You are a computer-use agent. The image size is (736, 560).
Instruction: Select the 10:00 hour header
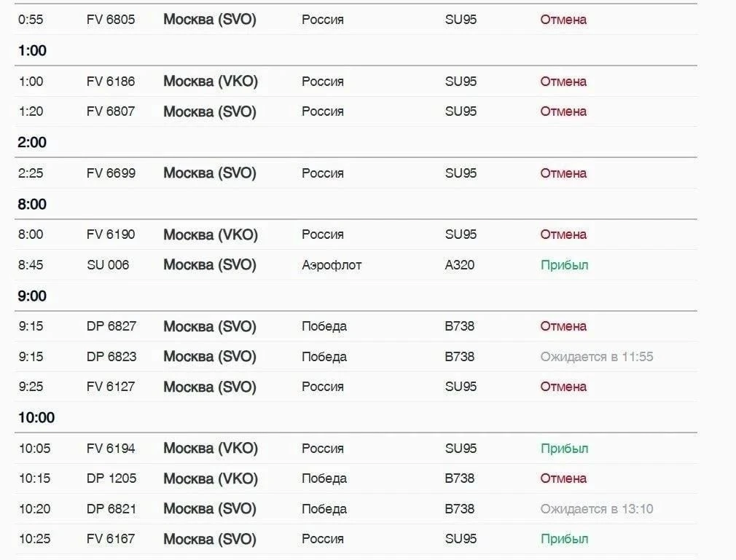click(36, 417)
